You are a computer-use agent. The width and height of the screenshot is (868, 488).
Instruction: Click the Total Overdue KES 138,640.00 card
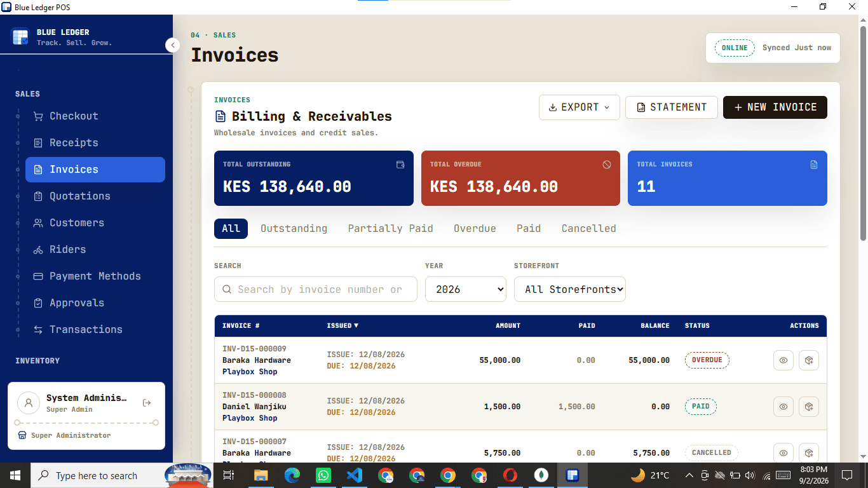tap(520, 178)
